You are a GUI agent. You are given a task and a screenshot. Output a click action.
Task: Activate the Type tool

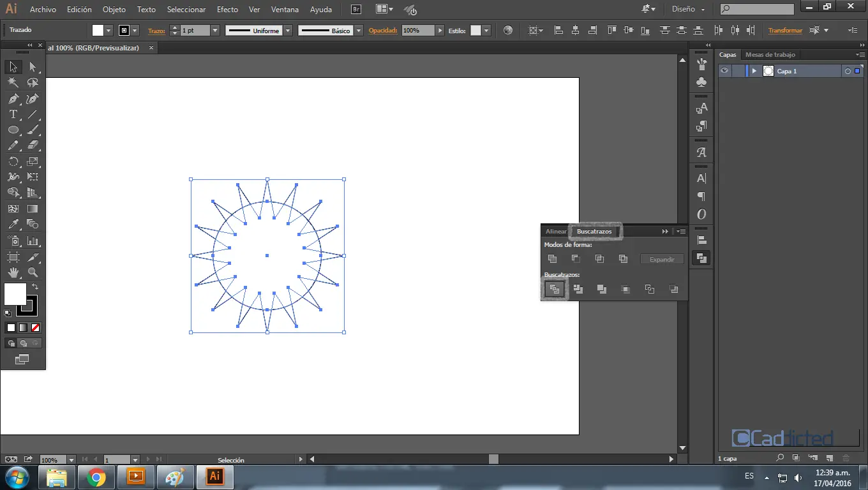(x=13, y=114)
